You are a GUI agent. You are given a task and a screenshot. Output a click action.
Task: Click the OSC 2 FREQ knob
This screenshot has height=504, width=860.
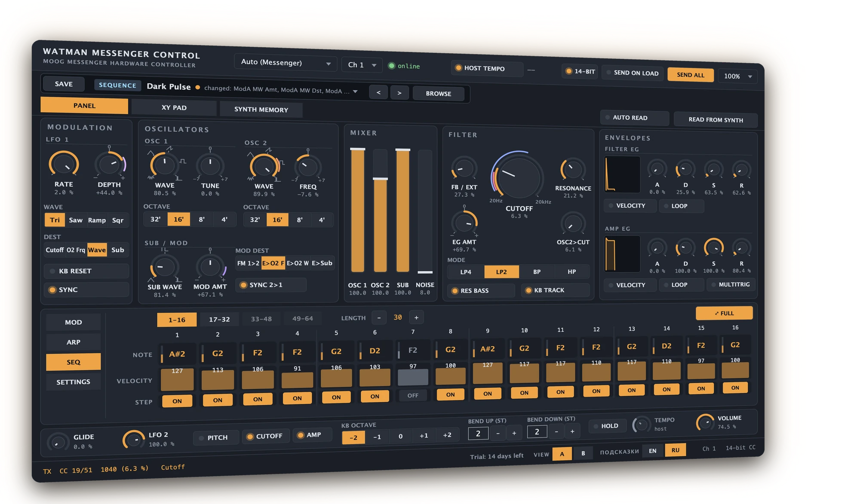308,167
